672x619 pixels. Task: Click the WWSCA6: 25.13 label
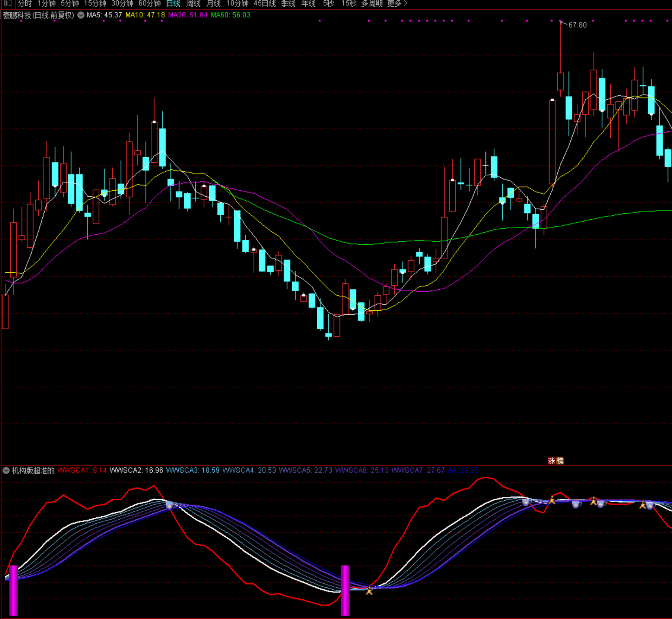click(362, 470)
